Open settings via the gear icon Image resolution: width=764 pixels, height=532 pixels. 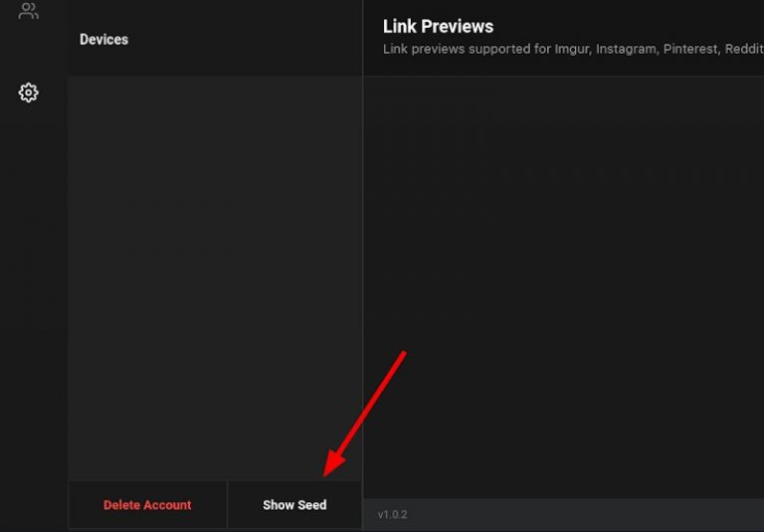[x=29, y=92]
